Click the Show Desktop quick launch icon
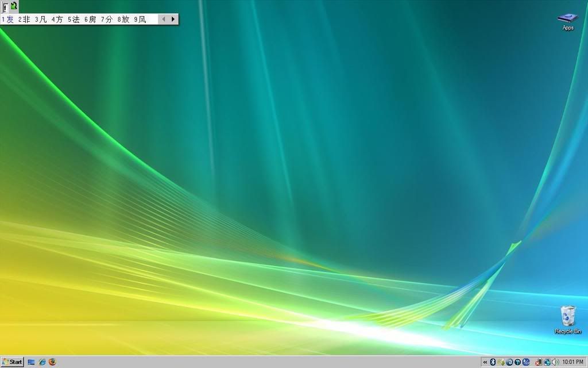Image resolution: width=588 pixels, height=368 pixels. 32,362
